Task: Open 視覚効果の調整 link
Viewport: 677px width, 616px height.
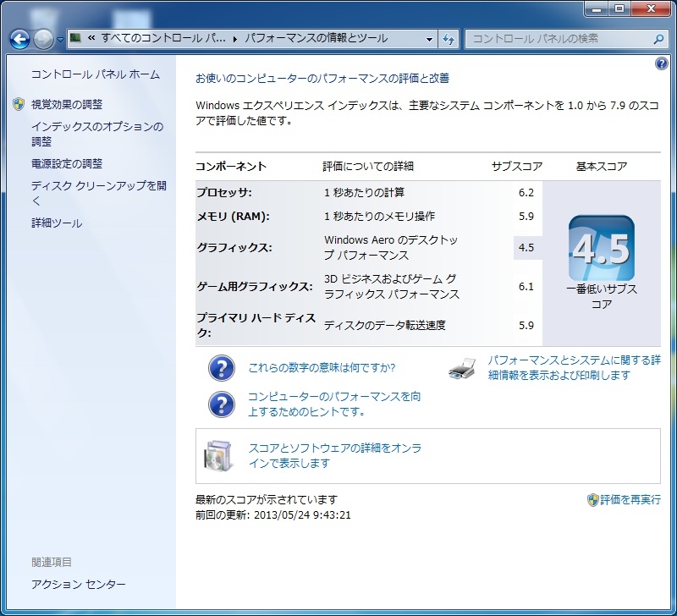Action: [67, 104]
